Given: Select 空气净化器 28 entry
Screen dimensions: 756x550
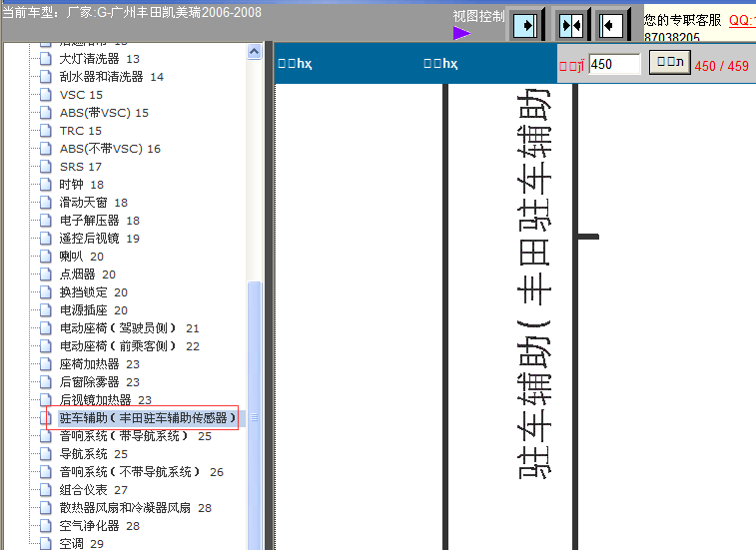Looking at the screenshot, I should [99, 526].
